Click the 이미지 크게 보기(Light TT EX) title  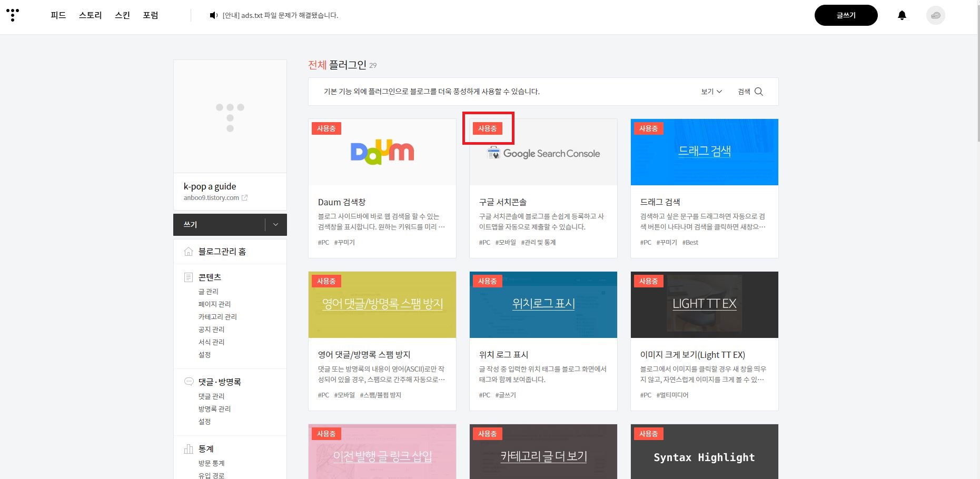692,355
